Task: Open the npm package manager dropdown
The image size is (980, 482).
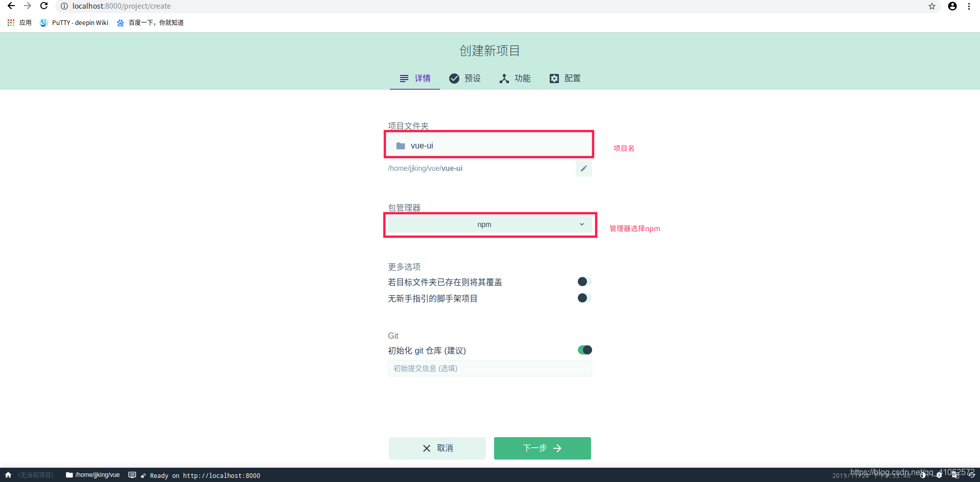Action: point(490,224)
